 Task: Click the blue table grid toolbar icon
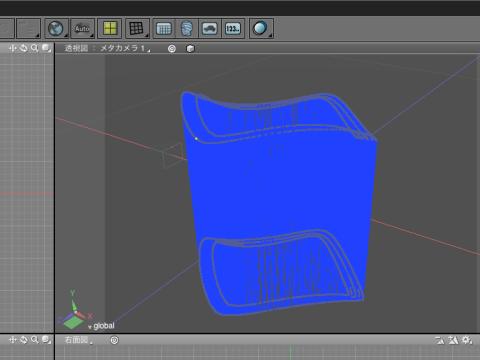click(164, 29)
